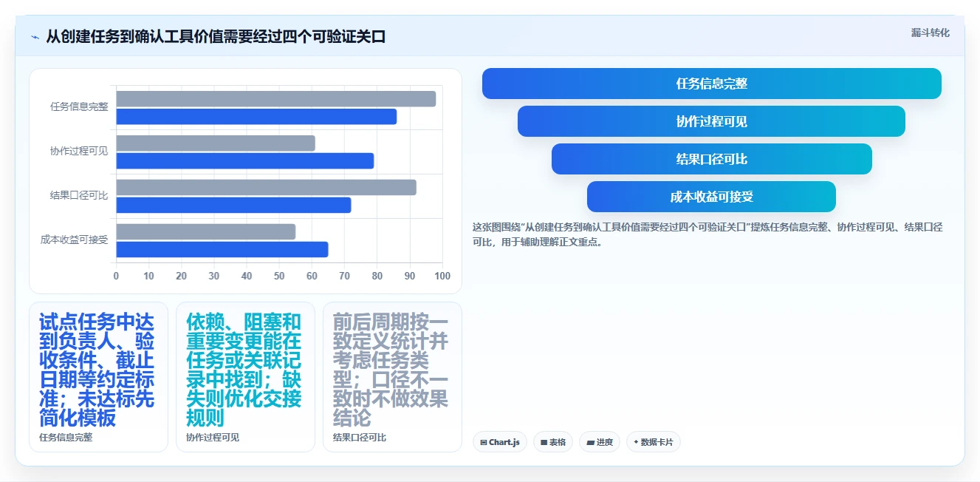Click the 任务信息完整 funnel stage

coord(712,84)
